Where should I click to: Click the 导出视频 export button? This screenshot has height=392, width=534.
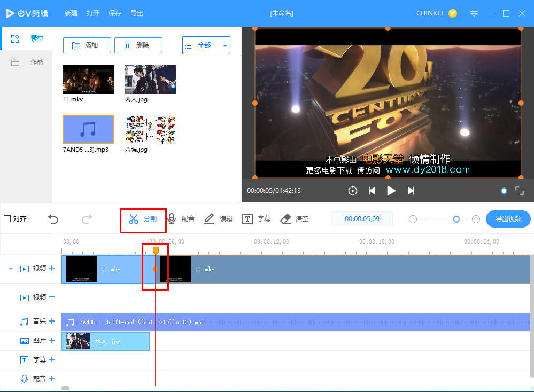(x=507, y=218)
